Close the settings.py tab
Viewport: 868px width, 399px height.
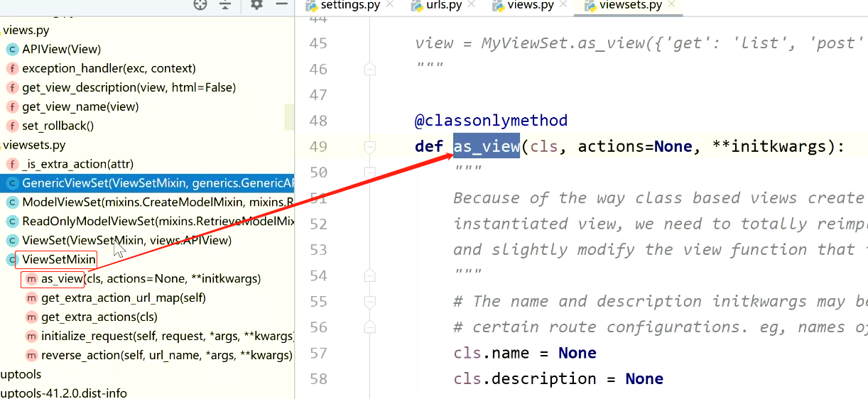(x=390, y=5)
